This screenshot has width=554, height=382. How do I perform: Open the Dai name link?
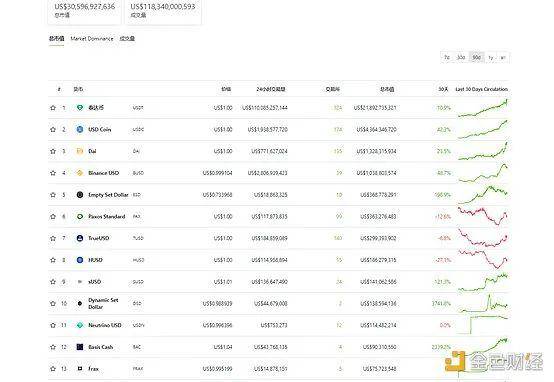tap(92, 151)
